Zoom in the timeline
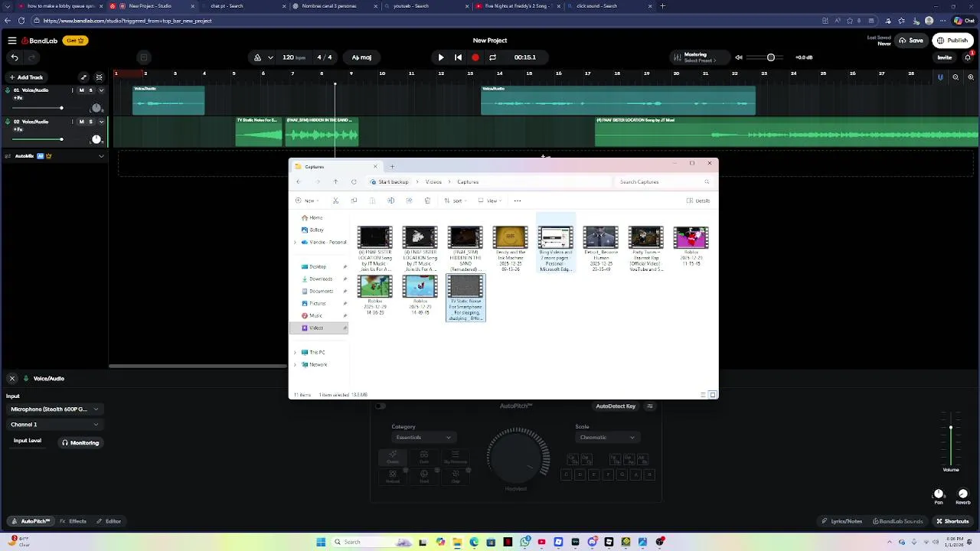 (x=971, y=77)
